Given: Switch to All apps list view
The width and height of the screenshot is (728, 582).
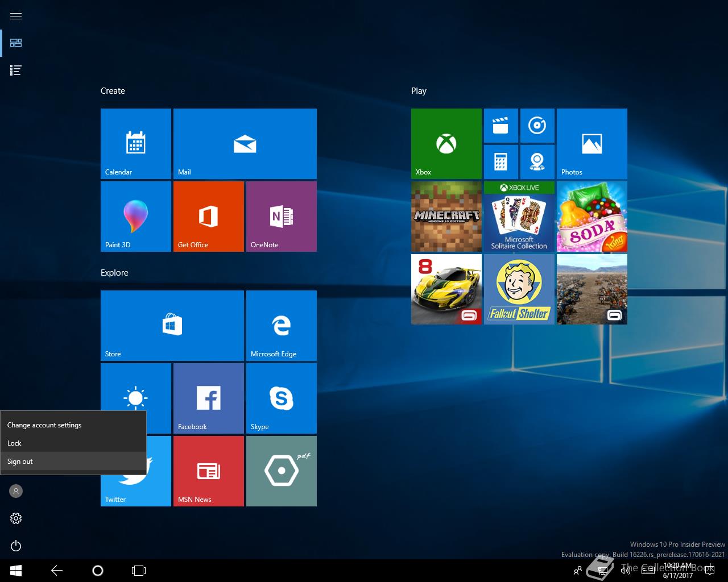Looking at the screenshot, I should [16, 70].
